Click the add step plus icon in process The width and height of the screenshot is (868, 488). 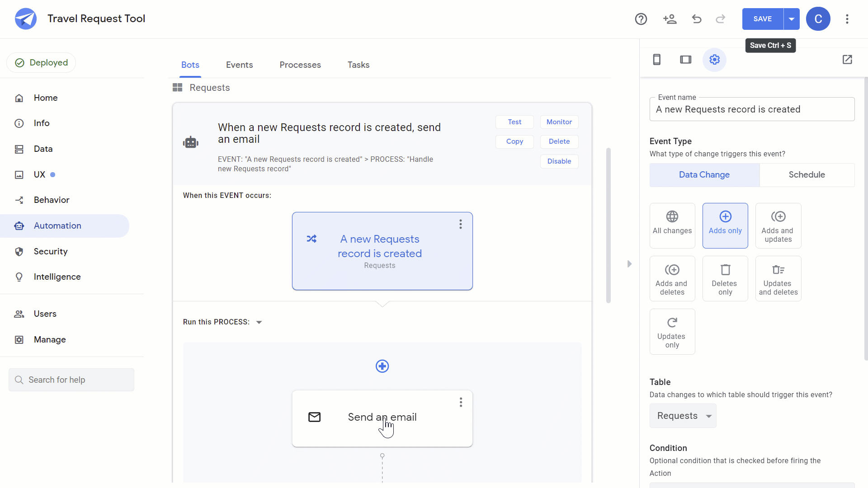coord(382,366)
